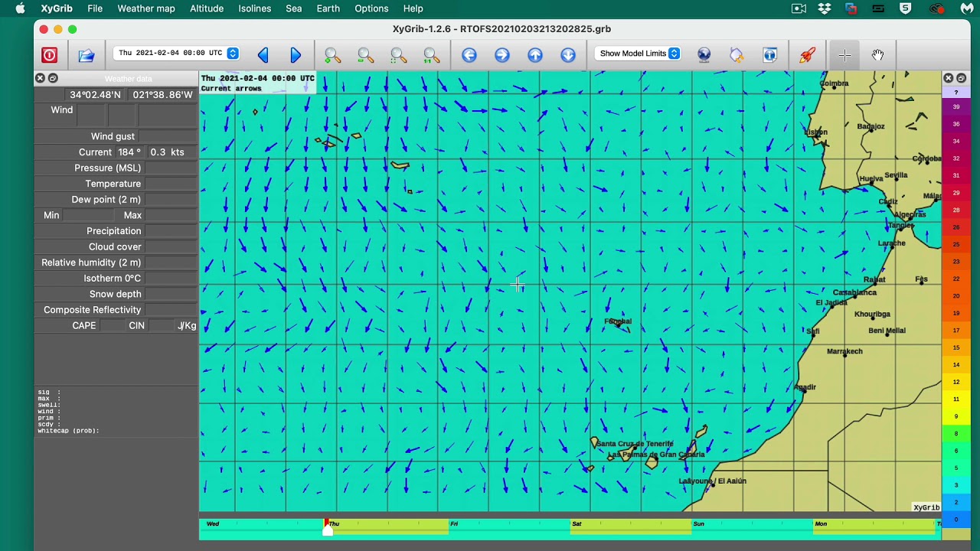This screenshot has width=980, height=551.
Task: Open the Isolines menu
Action: pyautogui.click(x=254, y=8)
